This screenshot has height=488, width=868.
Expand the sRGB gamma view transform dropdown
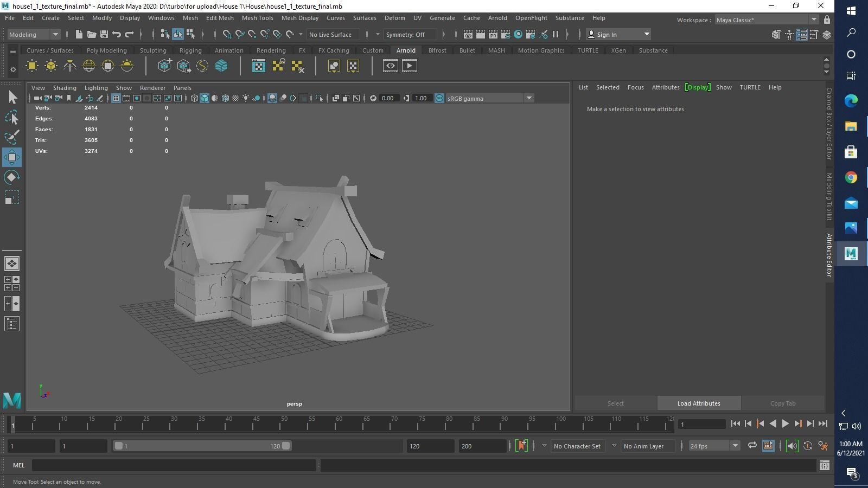tap(490, 98)
